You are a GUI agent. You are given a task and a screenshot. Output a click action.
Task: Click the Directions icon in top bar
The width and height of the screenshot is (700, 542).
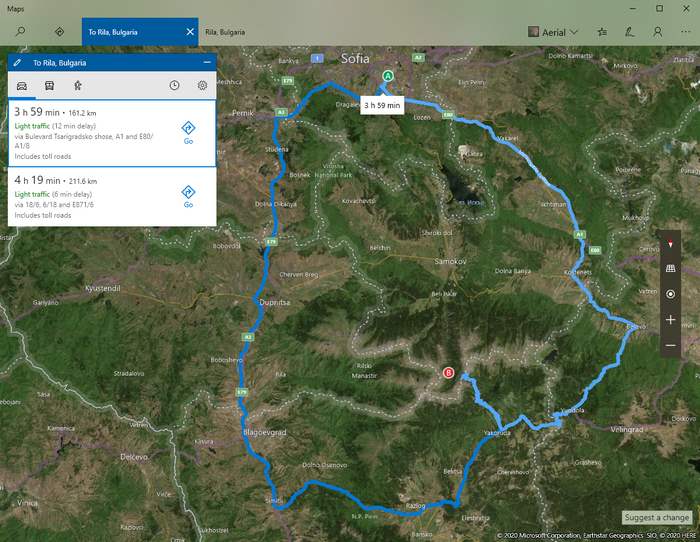coord(59,32)
